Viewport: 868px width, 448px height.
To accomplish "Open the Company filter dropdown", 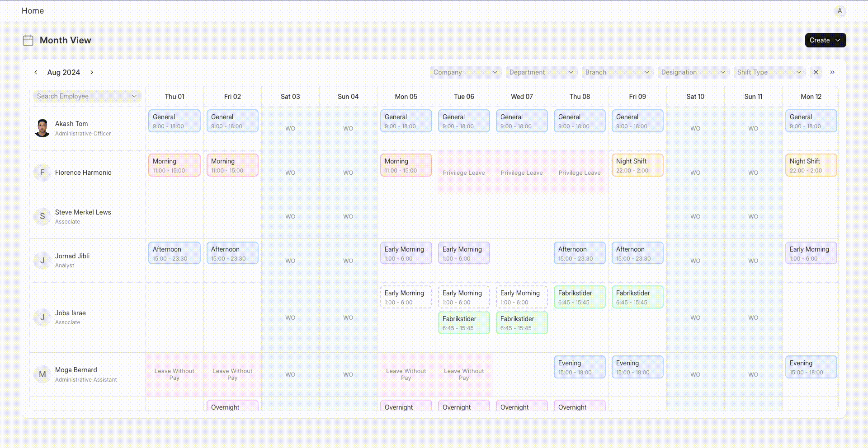I will 465,72.
